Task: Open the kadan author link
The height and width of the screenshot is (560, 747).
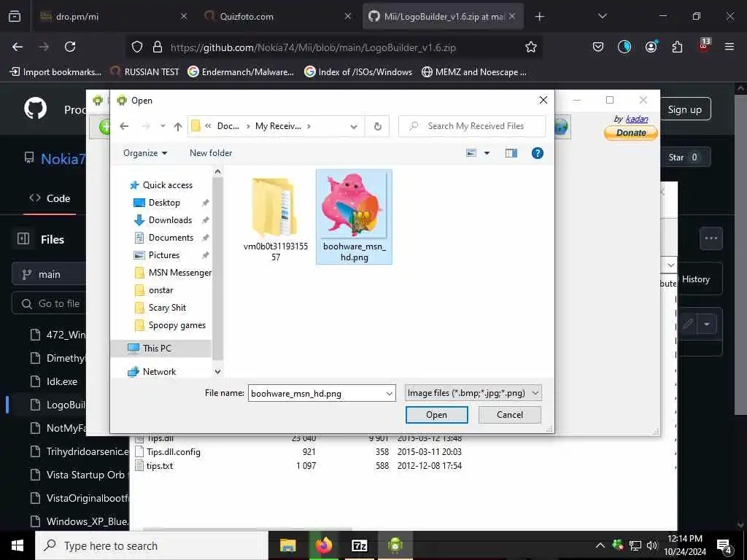Action: [x=636, y=119]
